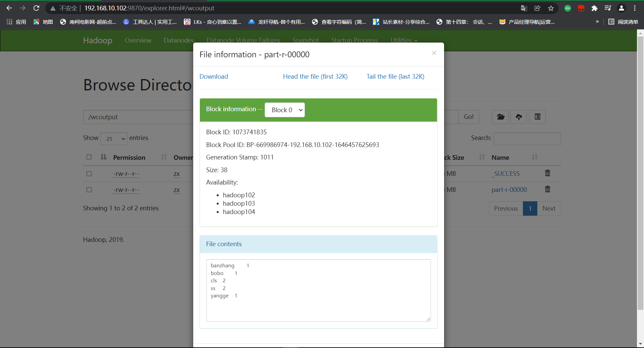The image size is (644, 348).
Task: Expand the Utilities menu
Action: click(404, 40)
